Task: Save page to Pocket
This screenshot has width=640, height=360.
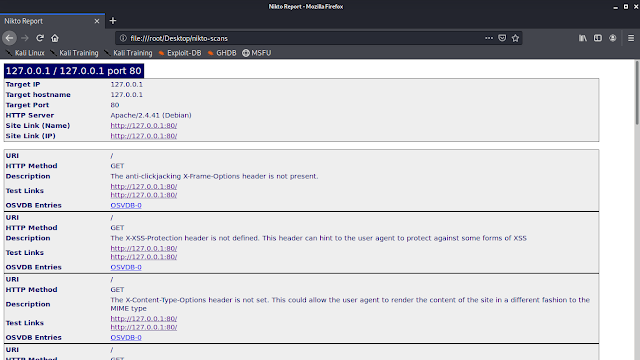Action: 502,38
